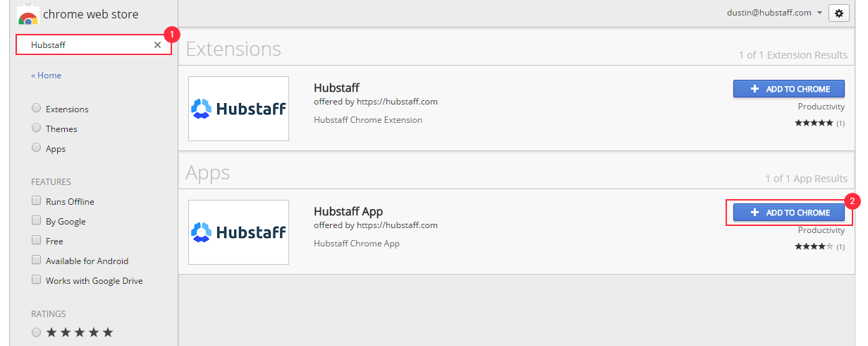Click the FEATURES section label
Image resolution: width=868 pixels, height=346 pixels.
(51, 182)
